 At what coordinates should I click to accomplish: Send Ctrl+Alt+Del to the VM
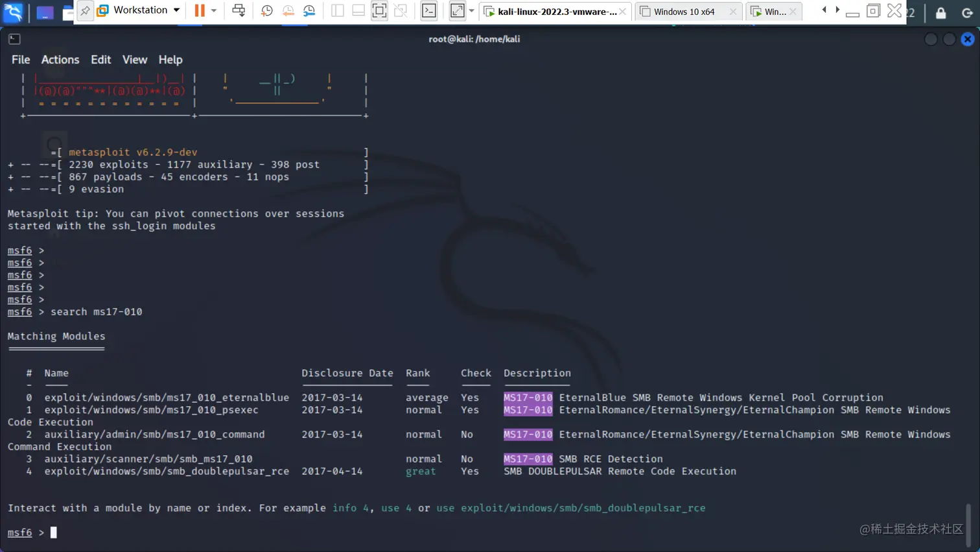(239, 10)
